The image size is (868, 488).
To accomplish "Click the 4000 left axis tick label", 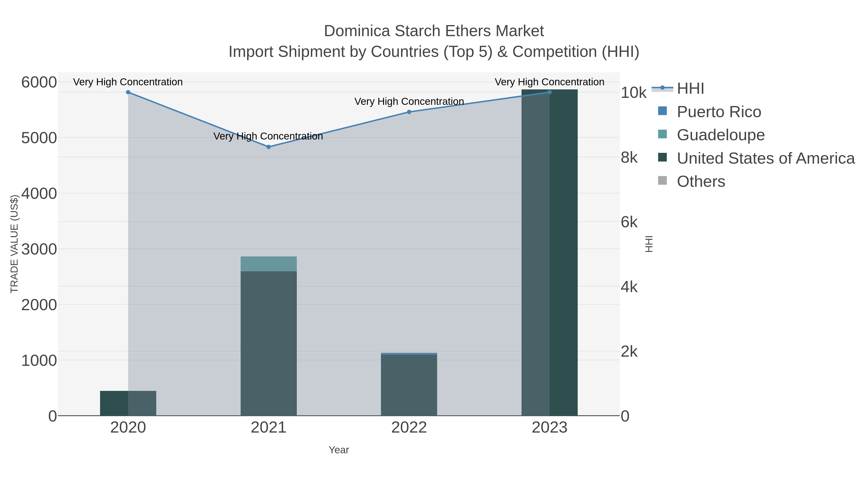I will coord(39,194).
